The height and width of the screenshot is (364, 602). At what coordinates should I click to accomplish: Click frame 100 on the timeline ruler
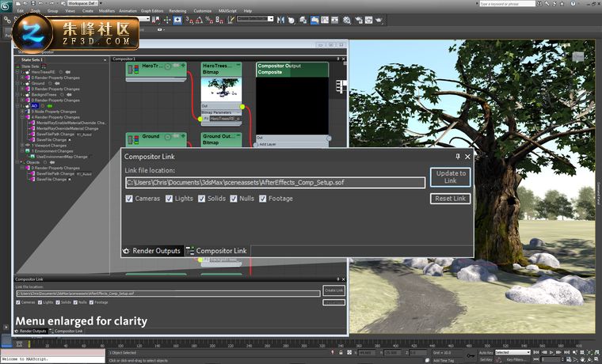pyautogui.click(x=121, y=346)
